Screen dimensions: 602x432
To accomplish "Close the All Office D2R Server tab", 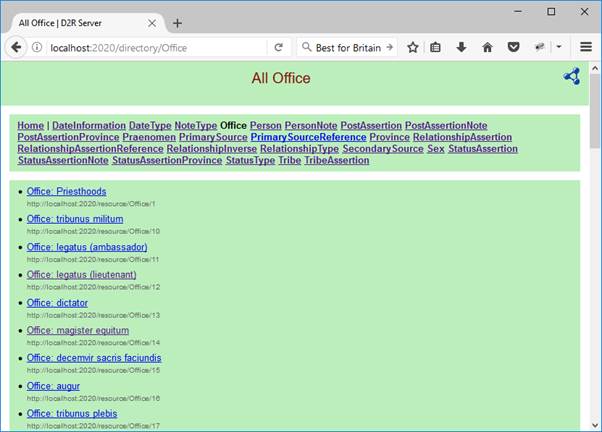I will 150,22.
